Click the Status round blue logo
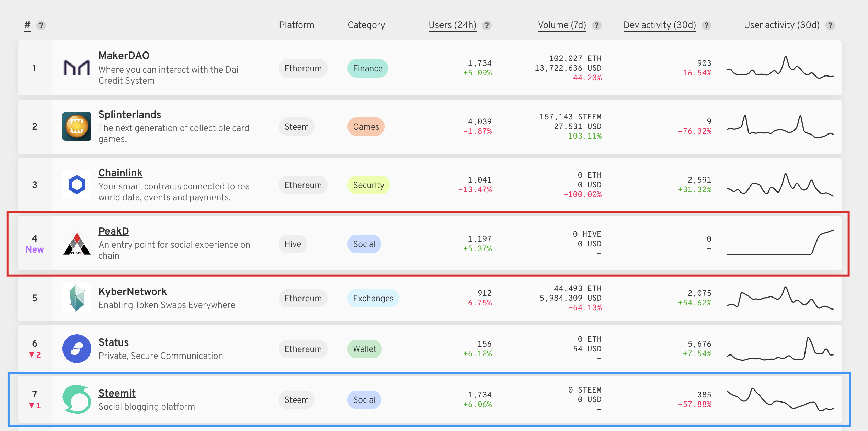Image resolution: width=868 pixels, height=431 pixels. coord(77,349)
